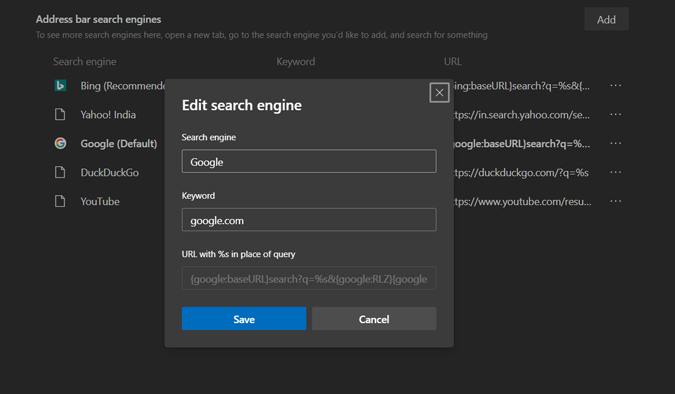Click the Bing baseURL search URL text
Image resolution: width=675 pixels, height=394 pixels.
coord(522,86)
